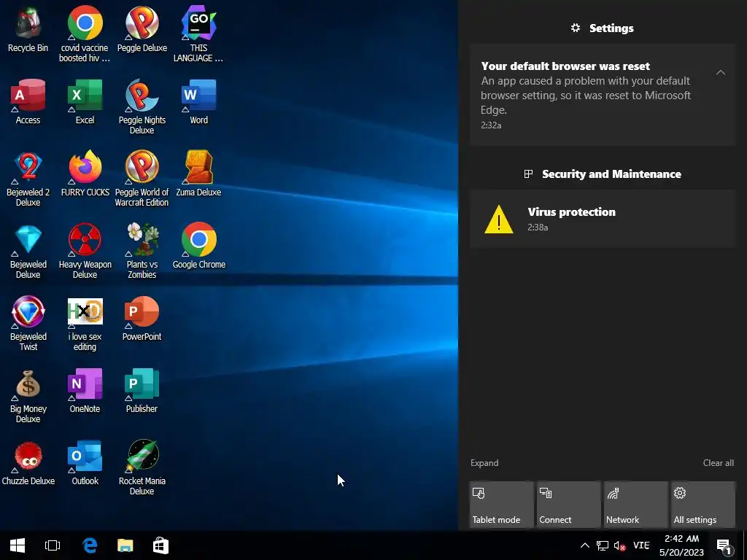The image size is (747, 560).
Task: Launch Zuma Deluxe from desktop
Action: pos(198,174)
